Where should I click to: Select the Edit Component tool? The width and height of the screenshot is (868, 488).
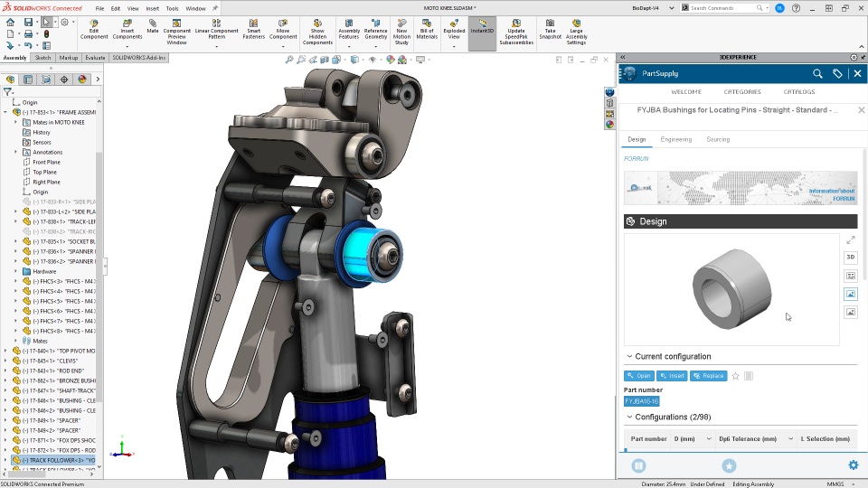click(94, 29)
